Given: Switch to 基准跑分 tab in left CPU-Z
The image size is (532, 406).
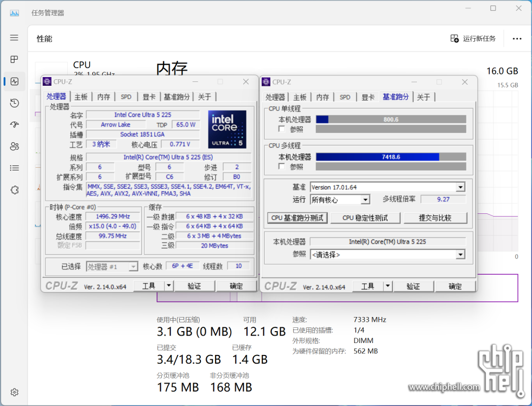Looking at the screenshot, I should point(176,97).
